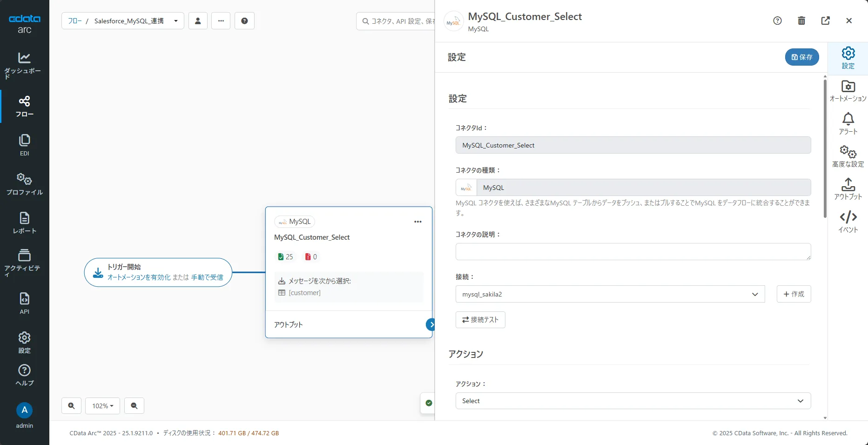This screenshot has height=445, width=868.
Task: Click the connector description text field
Action: pos(633,252)
